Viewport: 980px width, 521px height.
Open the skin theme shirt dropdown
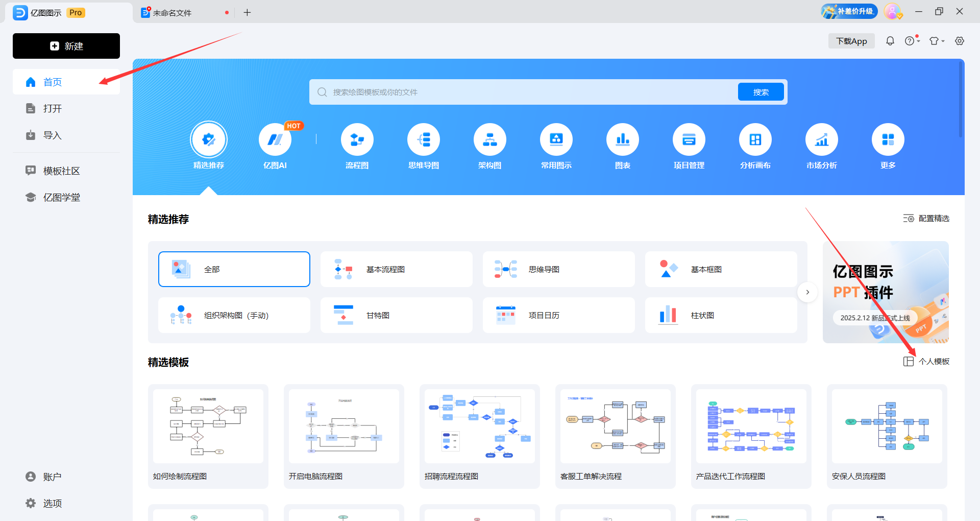[937, 41]
